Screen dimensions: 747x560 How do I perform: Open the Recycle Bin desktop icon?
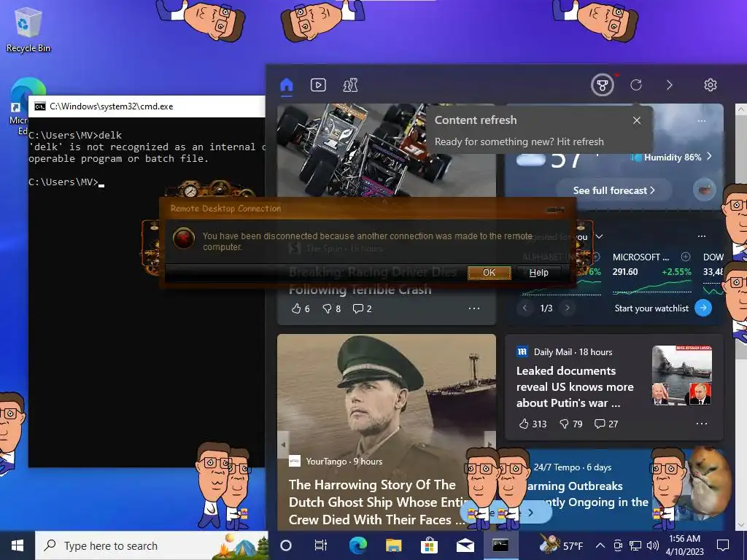pos(28,31)
